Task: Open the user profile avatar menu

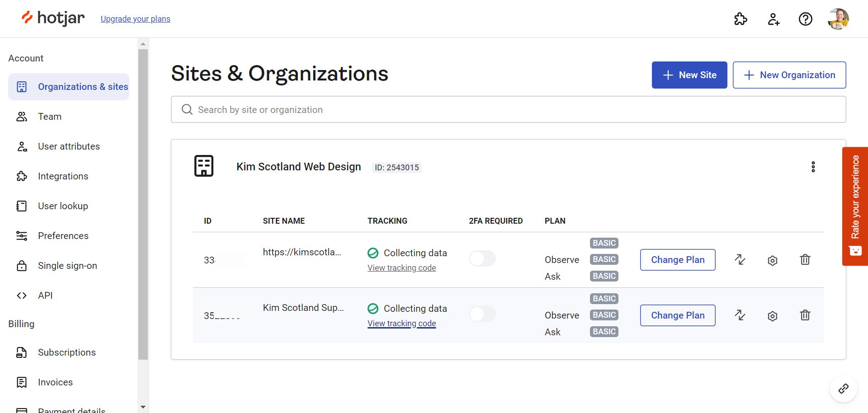Action: point(838,19)
